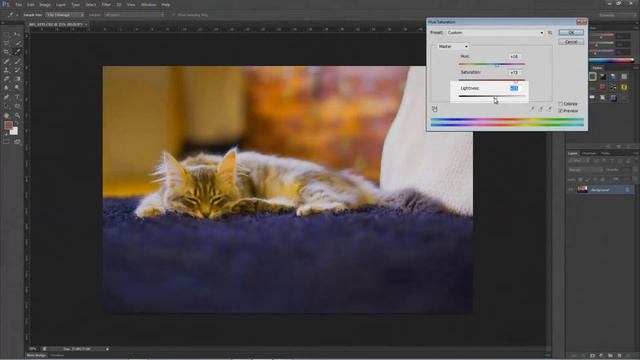Click on-image adjustment hand in Hue/Saturation
This screenshot has width=640, height=360.
tap(435, 109)
